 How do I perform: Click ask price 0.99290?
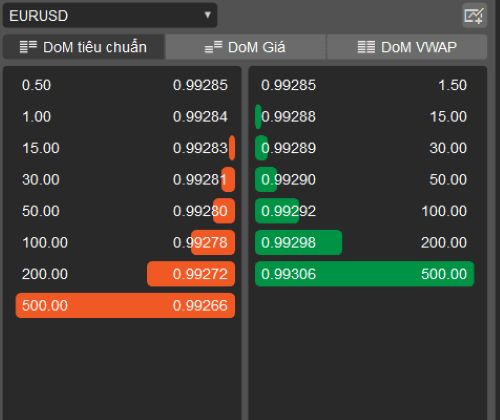tap(288, 180)
